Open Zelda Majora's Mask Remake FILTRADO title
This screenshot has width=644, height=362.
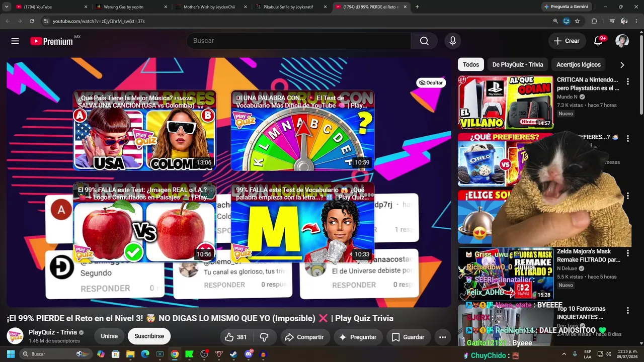589,255
